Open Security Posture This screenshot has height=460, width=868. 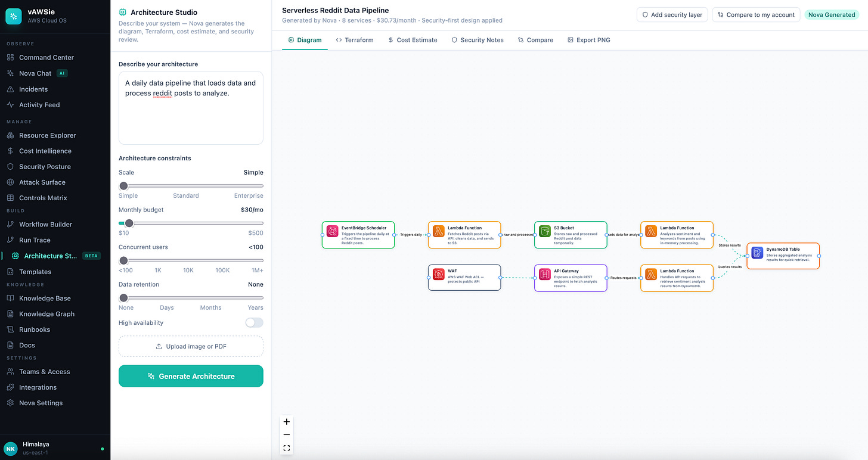point(45,166)
